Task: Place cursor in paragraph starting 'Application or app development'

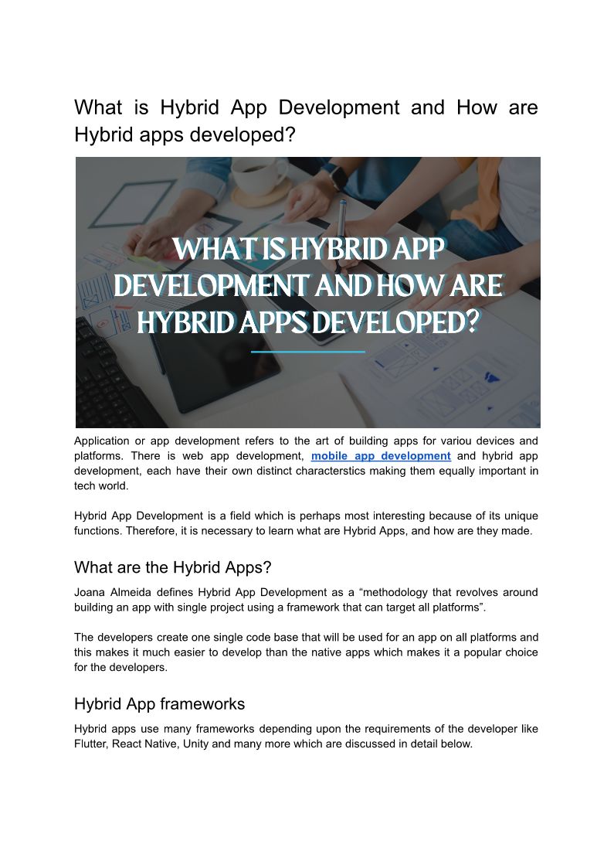Action: tap(306, 463)
